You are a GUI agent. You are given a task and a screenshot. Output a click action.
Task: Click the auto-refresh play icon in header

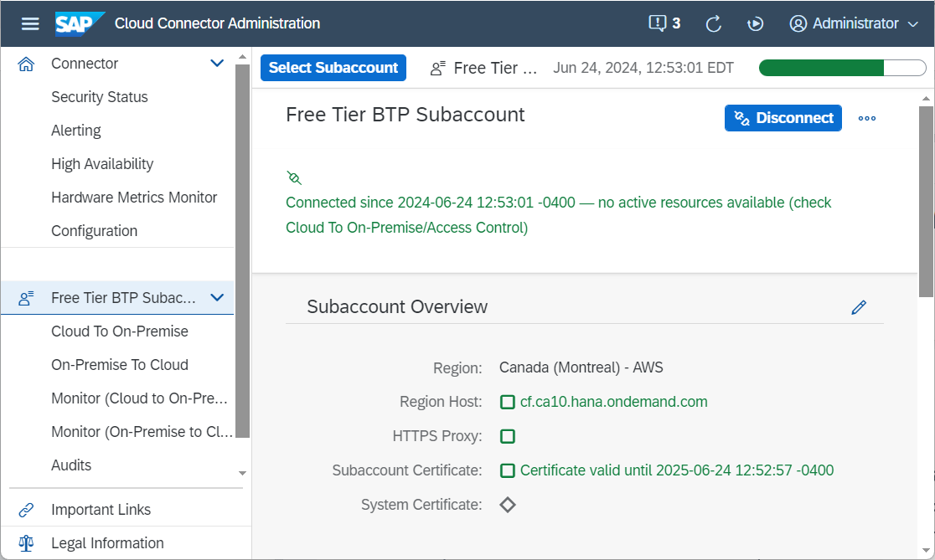pyautogui.click(x=755, y=23)
